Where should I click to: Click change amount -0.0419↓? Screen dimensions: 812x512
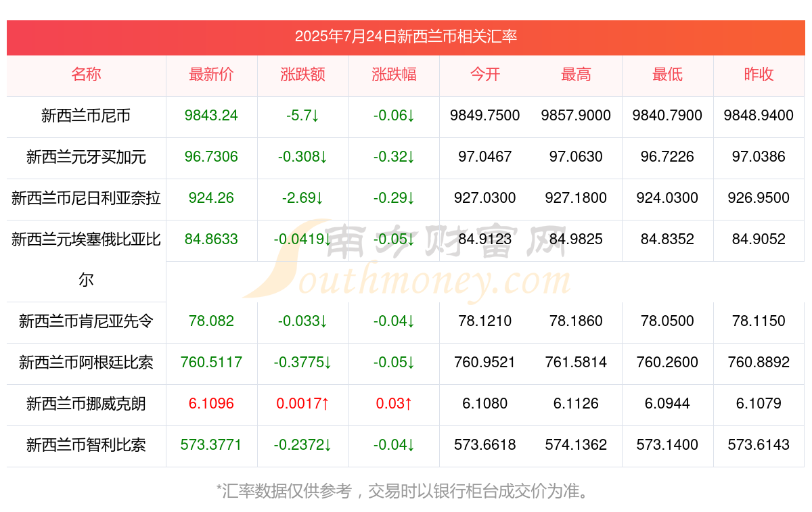point(302,239)
